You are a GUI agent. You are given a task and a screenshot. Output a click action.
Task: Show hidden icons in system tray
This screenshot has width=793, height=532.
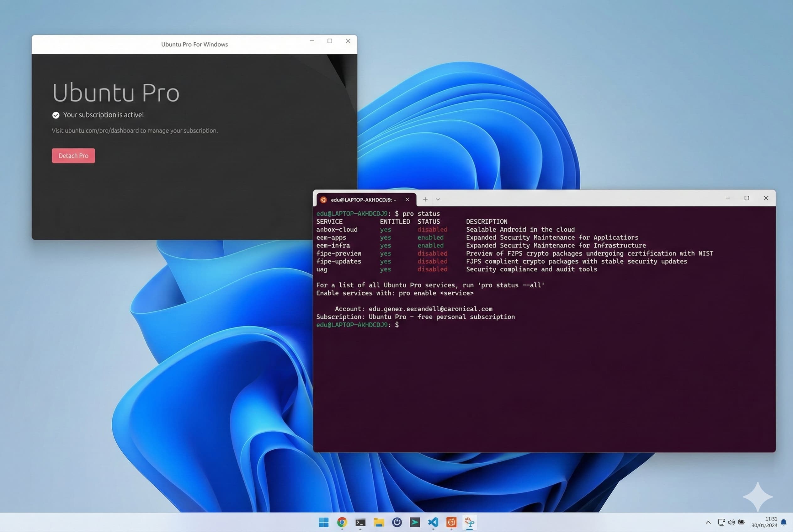click(708, 523)
